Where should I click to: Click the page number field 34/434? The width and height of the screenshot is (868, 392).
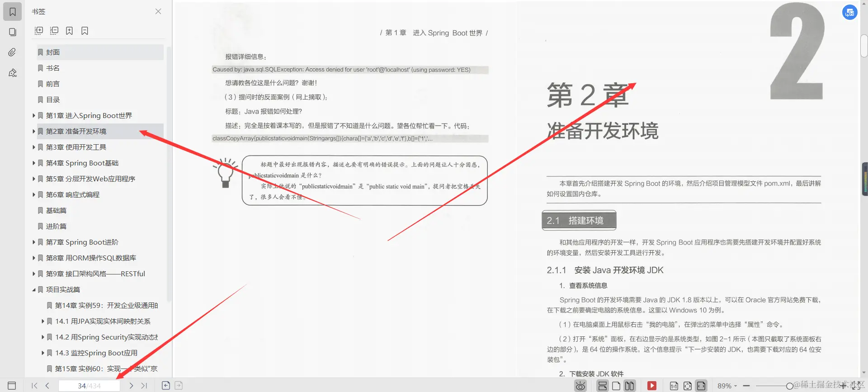click(x=89, y=386)
